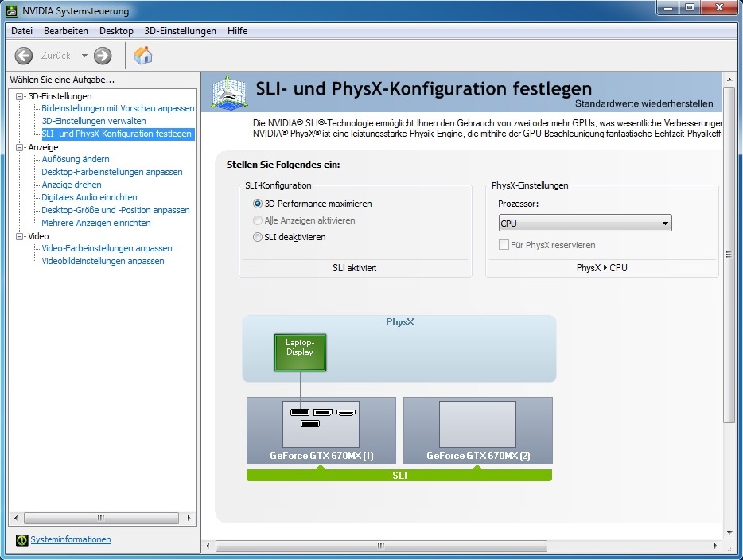Open the Datei menu
Screen dimensions: 743x560
point(21,31)
